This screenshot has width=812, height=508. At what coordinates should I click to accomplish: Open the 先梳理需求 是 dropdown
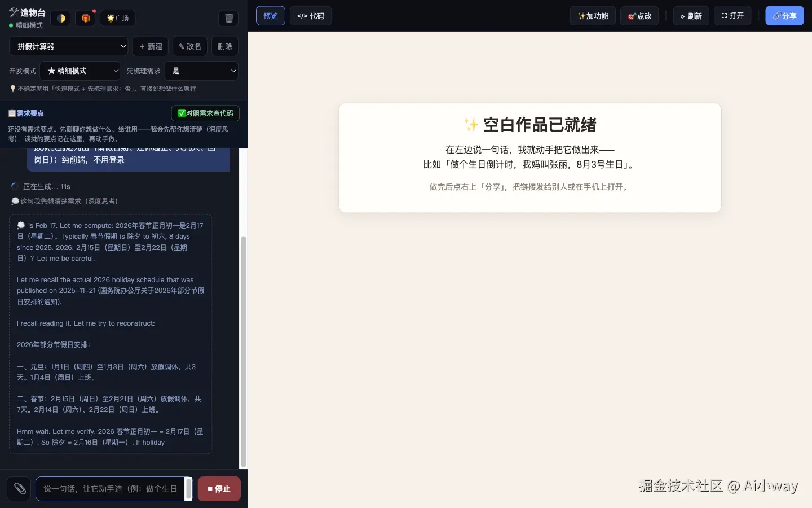tap(201, 71)
